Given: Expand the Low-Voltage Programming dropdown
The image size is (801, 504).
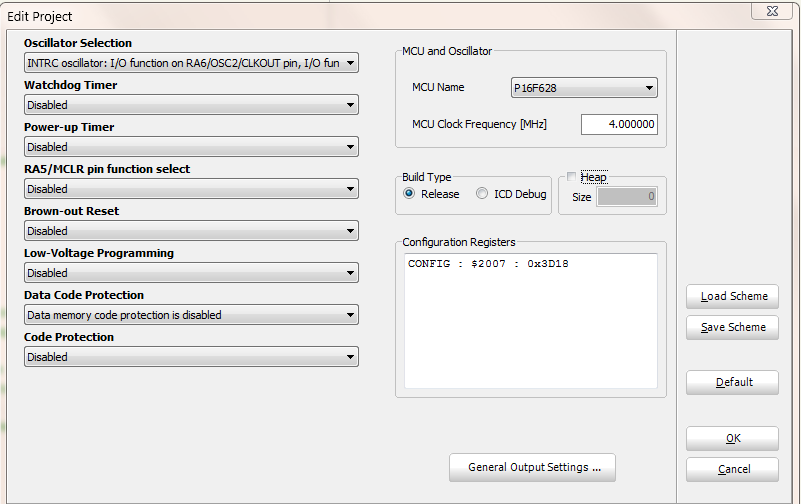Looking at the screenshot, I should tap(191, 273).
